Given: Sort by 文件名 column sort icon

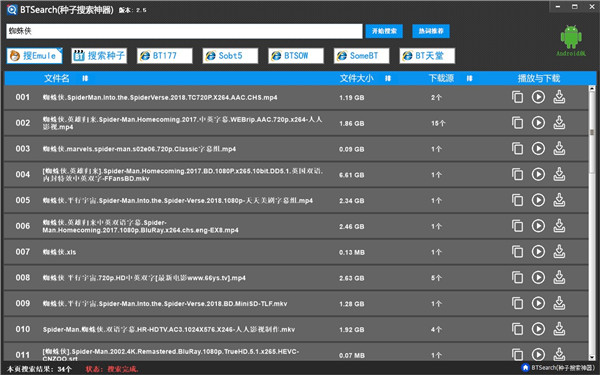Looking at the screenshot, I should [x=85, y=78].
